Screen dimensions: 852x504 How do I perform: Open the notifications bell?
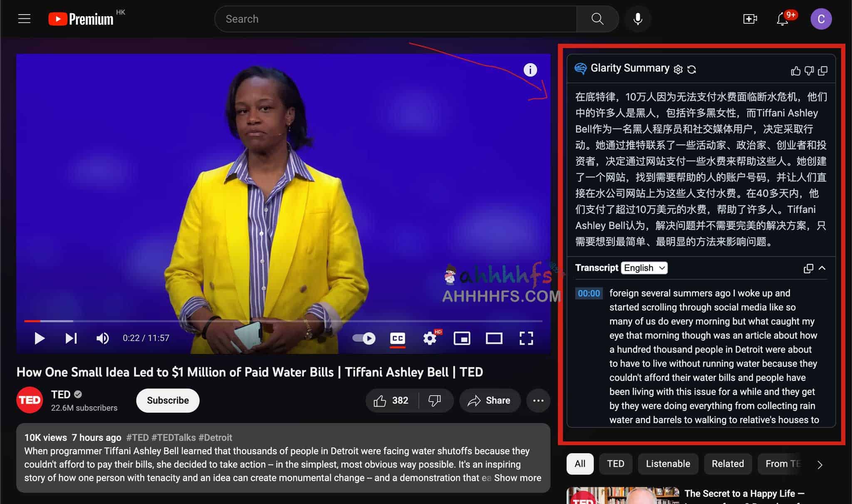point(783,19)
